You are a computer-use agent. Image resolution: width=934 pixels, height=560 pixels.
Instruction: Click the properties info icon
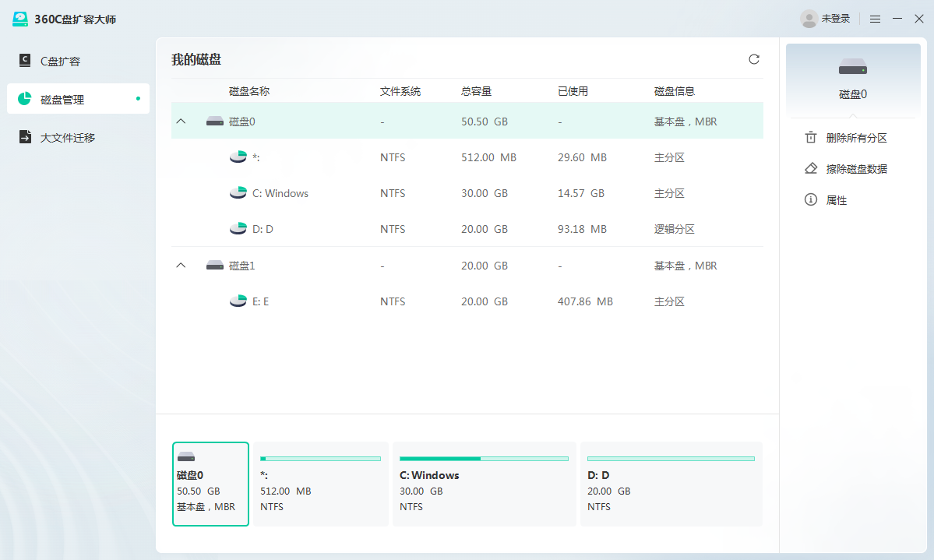point(811,200)
